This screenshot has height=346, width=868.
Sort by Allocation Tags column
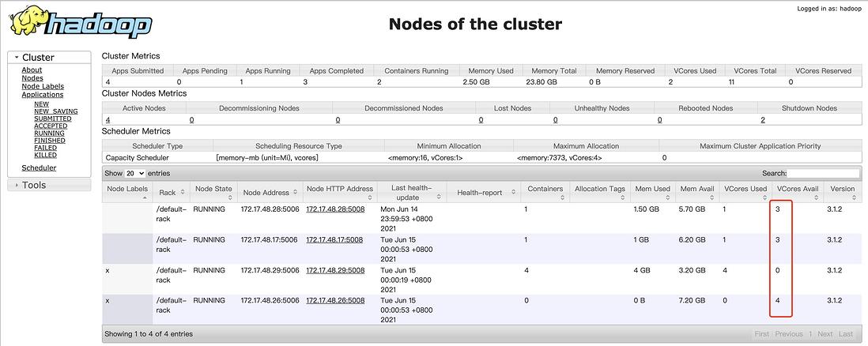[x=599, y=191]
